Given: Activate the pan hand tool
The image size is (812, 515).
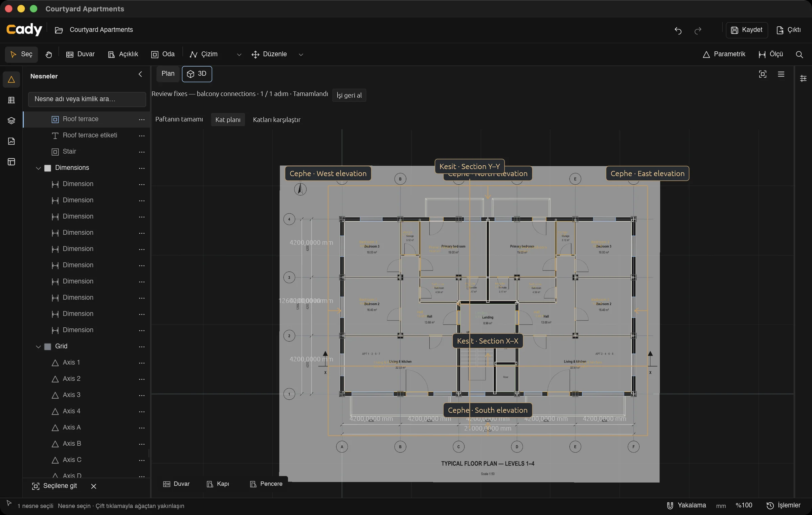Looking at the screenshot, I should [49, 54].
